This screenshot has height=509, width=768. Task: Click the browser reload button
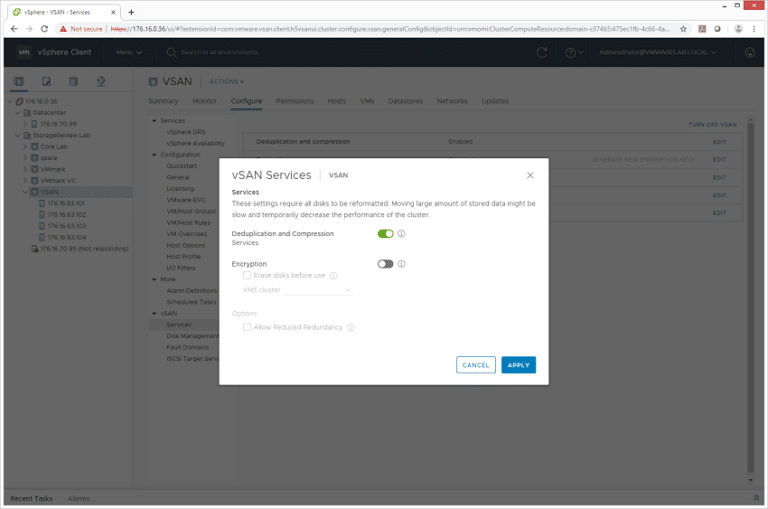[x=44, y=29]
